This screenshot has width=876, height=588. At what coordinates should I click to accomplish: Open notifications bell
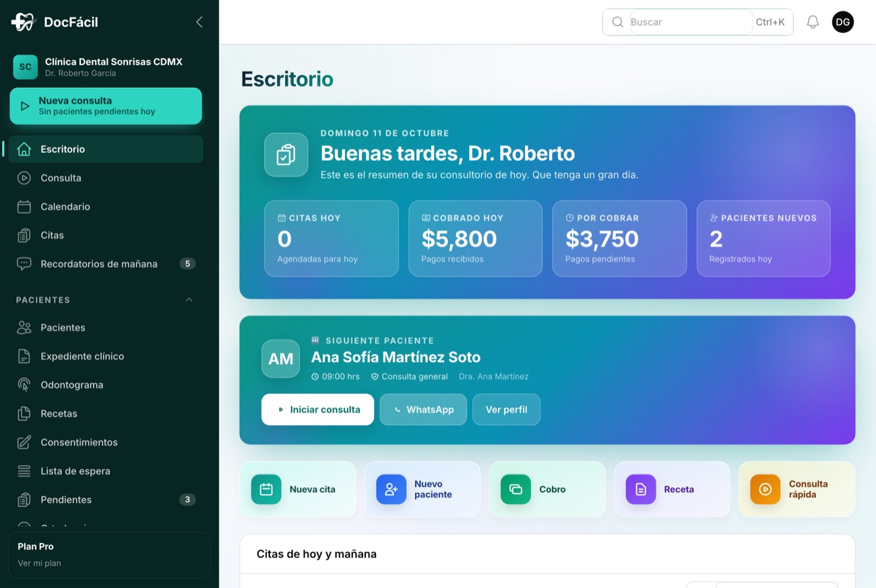click(x=813, y=22)
